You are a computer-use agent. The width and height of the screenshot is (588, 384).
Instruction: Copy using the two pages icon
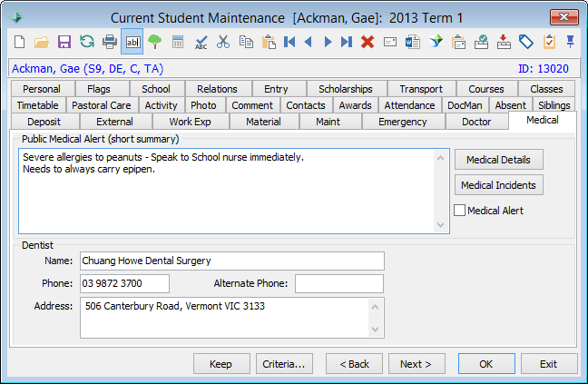point(246,42)
